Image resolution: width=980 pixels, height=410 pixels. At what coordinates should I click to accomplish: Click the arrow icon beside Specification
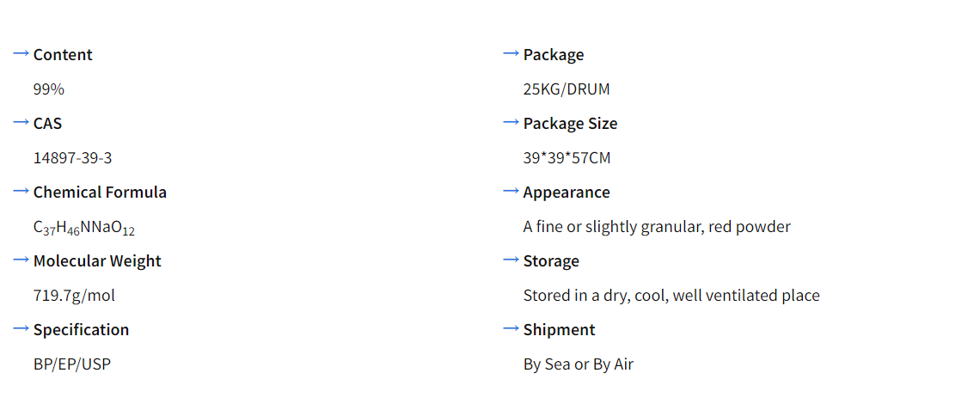(x=21, y=329)
